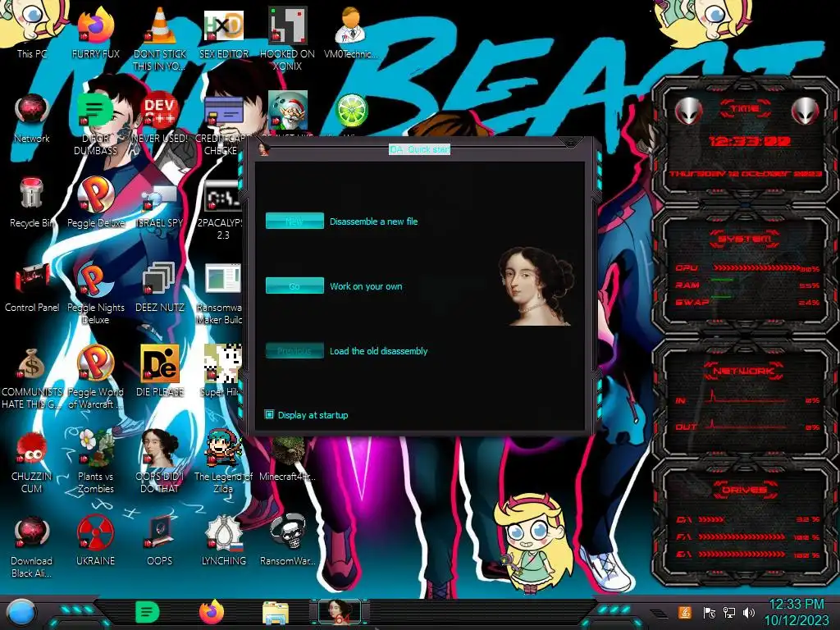Click the IDA Quick start title bar icon
Screen dimensions: 840x630
click(263, 149)
